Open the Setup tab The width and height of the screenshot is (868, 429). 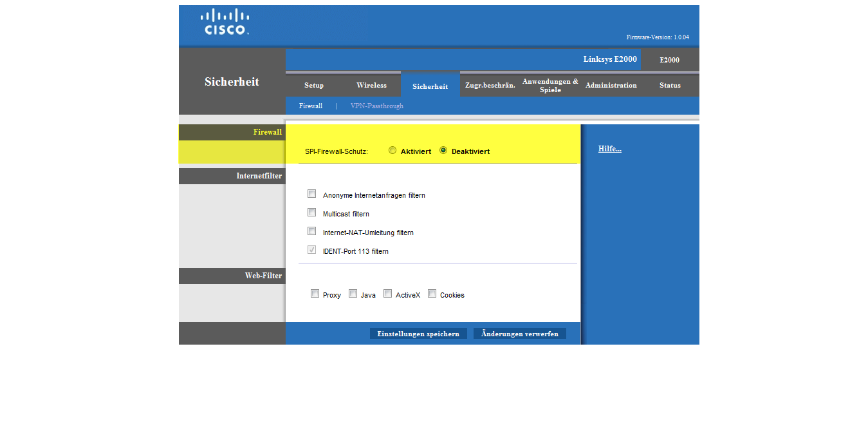(x=314, y=85)
